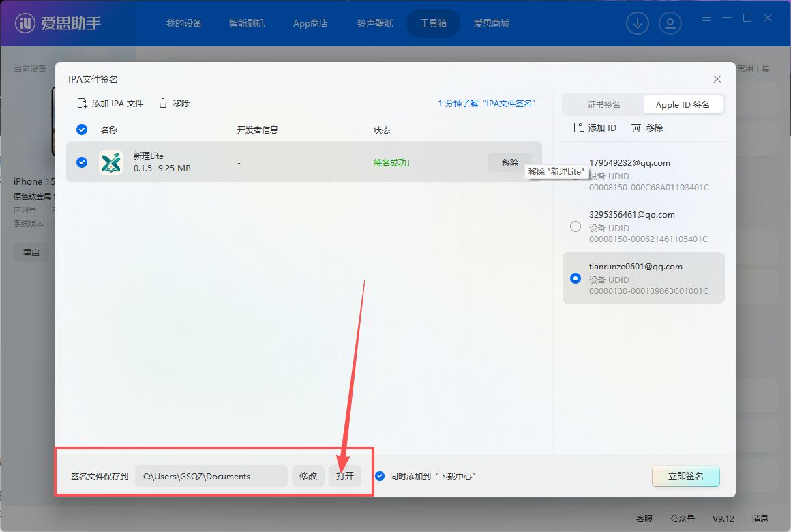This screenshot has width=791, height=532.
Task: Switch to Apple ID 签名 tab
Action: coord(683,104)
